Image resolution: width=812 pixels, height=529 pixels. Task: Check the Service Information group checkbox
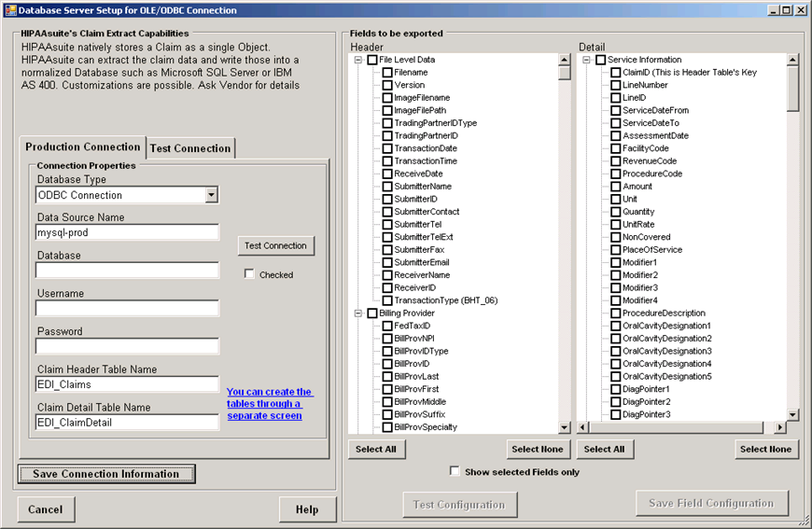coord(600,60)
